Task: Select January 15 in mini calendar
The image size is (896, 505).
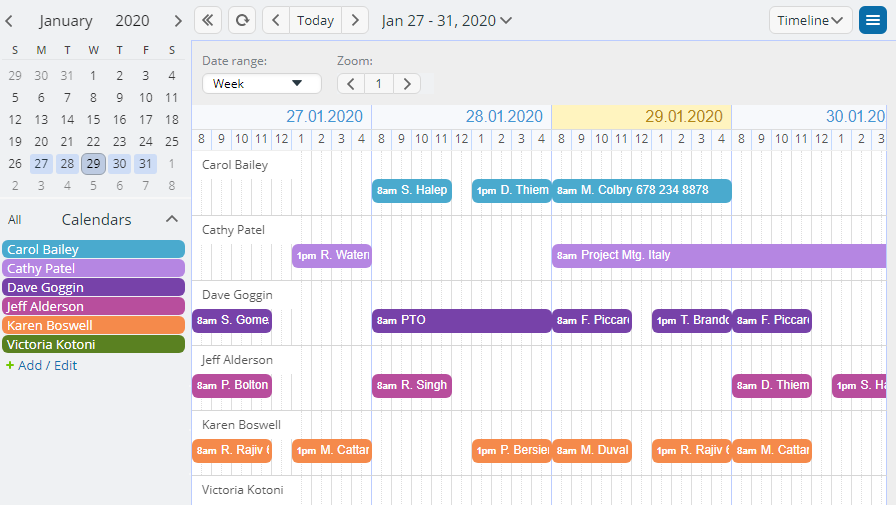Action: click(x=93, y=119)
